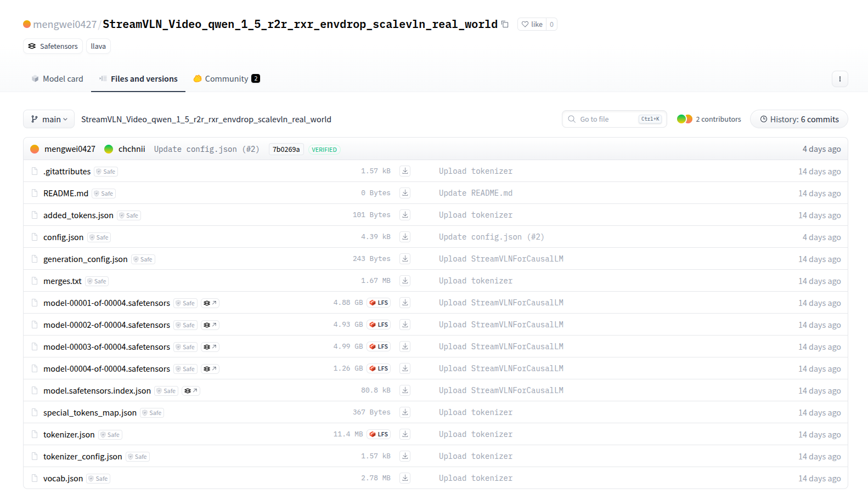868x500 pixels.
Task: Download special_tokens_map.json file
Action: coord(405,412)
